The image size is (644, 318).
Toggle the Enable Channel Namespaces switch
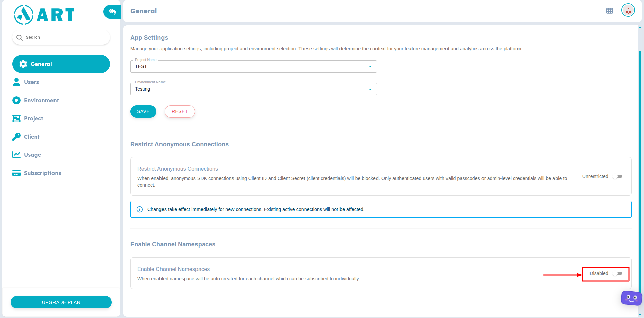(617, 273)
